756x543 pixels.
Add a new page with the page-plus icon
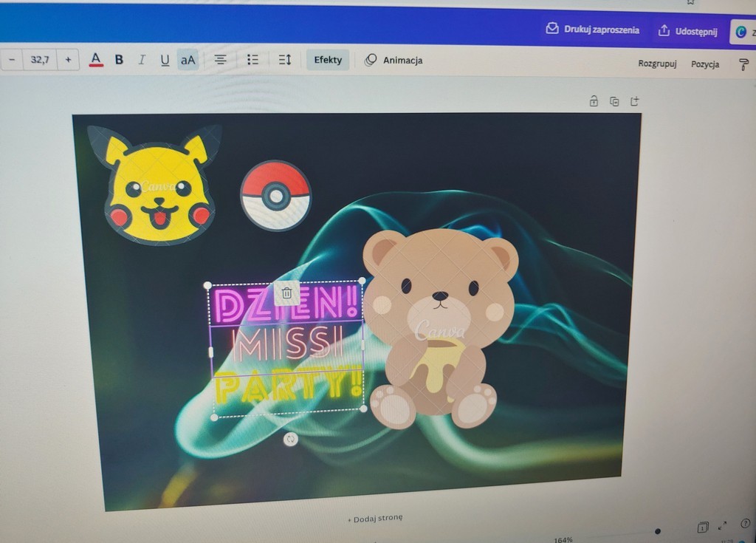[x=634, y=101]
